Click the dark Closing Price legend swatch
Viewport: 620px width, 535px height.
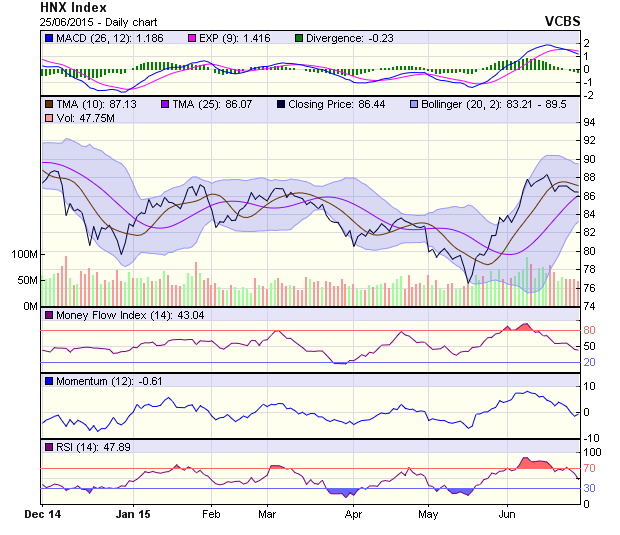283,103
